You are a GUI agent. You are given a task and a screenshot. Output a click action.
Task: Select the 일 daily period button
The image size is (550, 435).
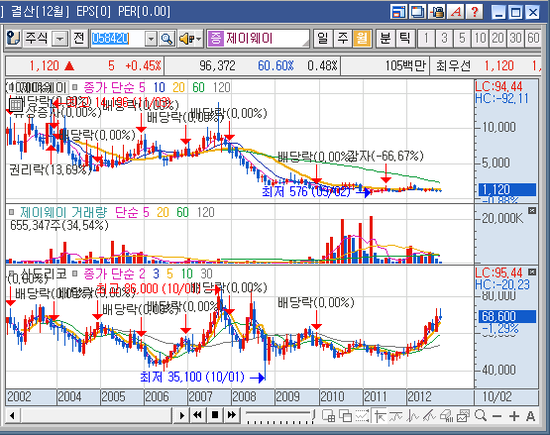pyautogui.click(x=323, y=38)
